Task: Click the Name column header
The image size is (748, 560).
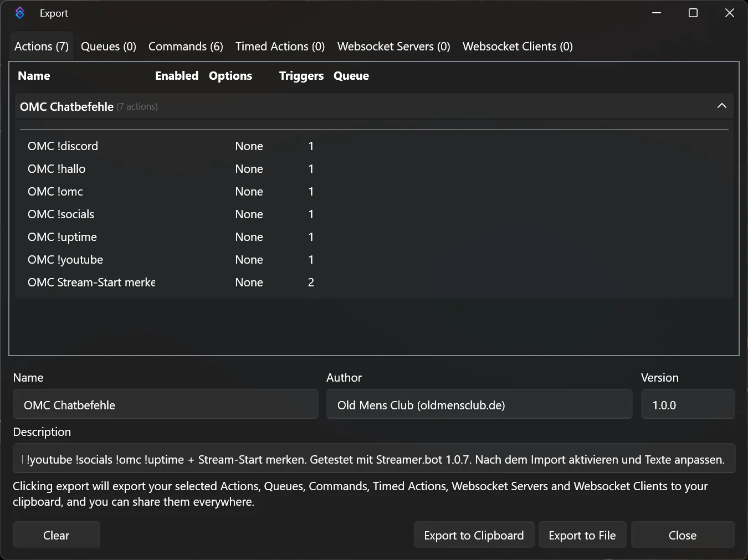Action: click(x=34, y=76)
